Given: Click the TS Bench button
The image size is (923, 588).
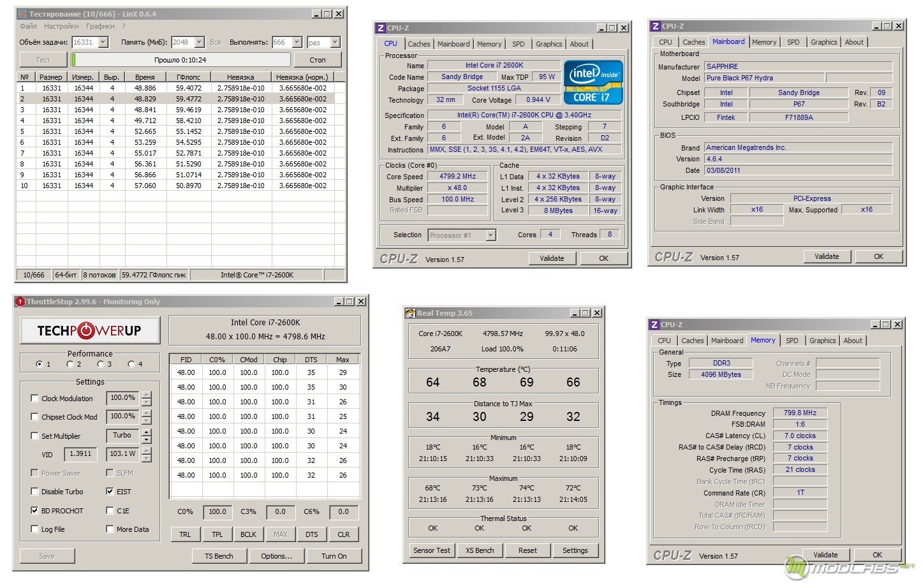Looking at the screenshot, I should point(219,556).
